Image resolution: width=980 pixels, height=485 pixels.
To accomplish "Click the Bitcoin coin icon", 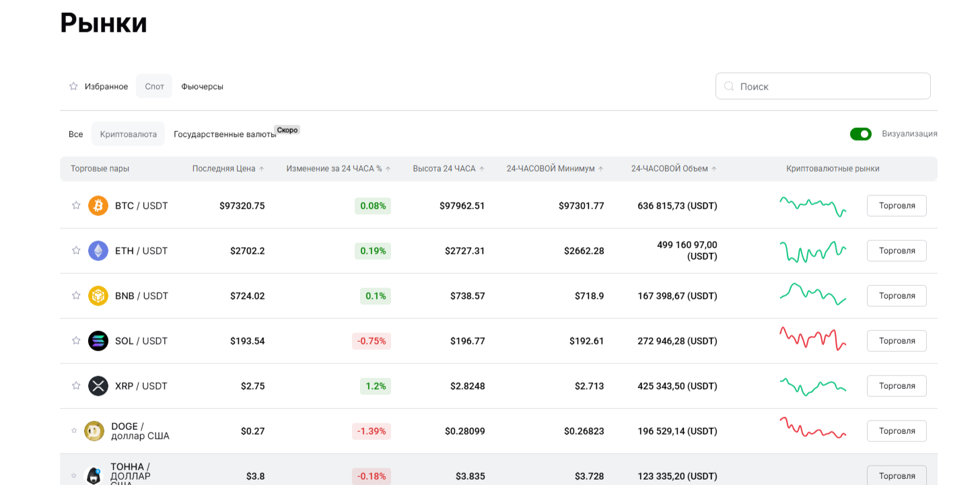I will pos(98,205).
